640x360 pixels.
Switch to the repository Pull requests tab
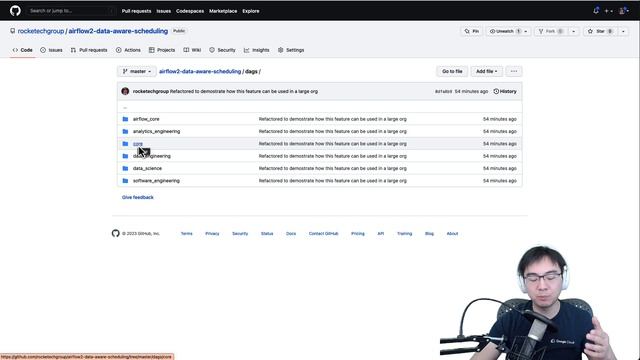[89, 50]
